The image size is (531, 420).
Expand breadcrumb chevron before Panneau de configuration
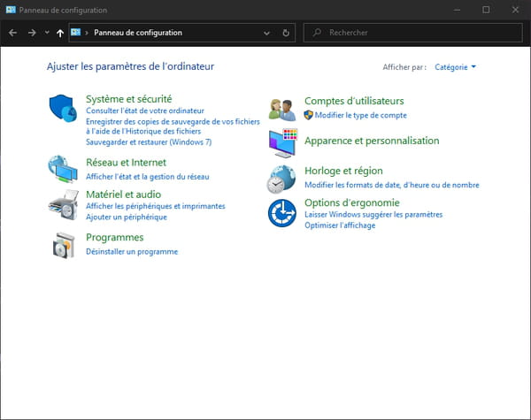87,33
